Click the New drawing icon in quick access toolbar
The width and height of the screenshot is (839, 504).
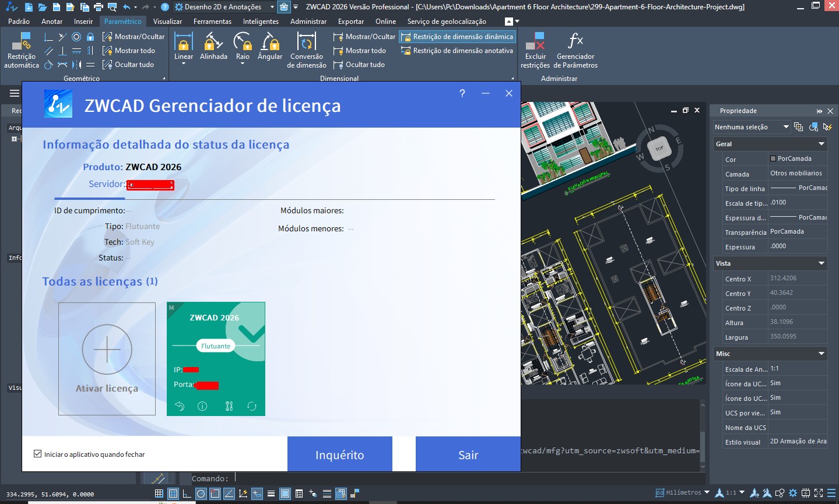pos(29,7)
